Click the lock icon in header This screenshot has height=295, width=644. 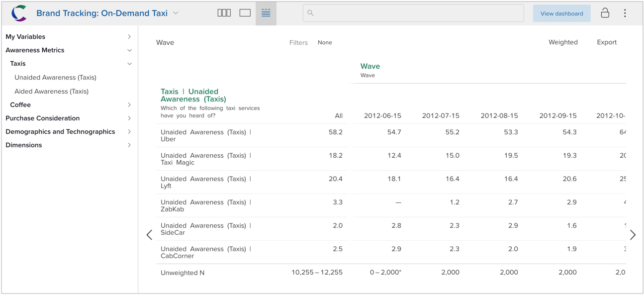pos(605,13)
